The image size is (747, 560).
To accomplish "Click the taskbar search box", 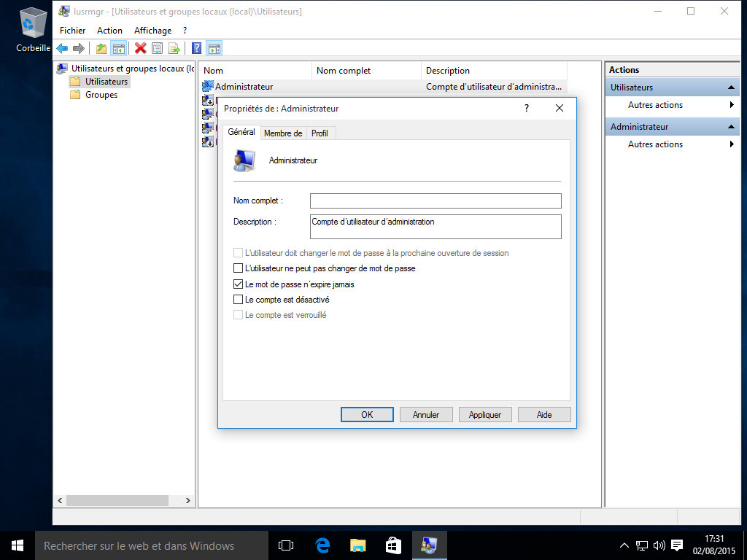I will coord(152,545).
